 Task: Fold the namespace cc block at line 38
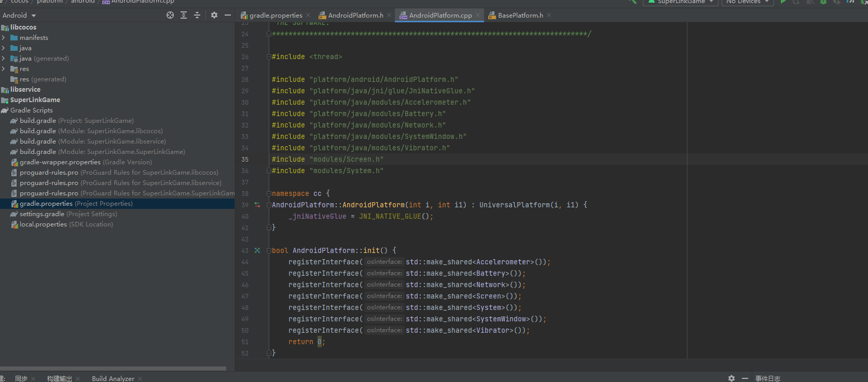[269, 193]
